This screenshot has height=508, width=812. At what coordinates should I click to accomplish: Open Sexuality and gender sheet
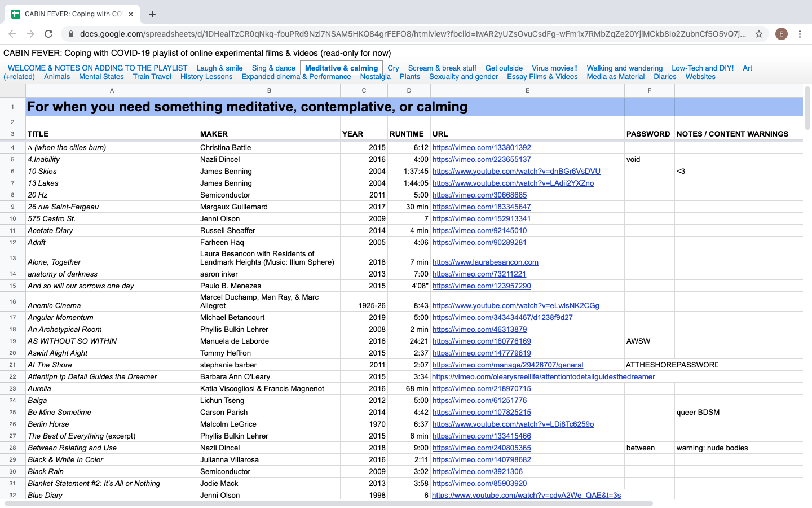pyautogui.click(x=464, y=77)
